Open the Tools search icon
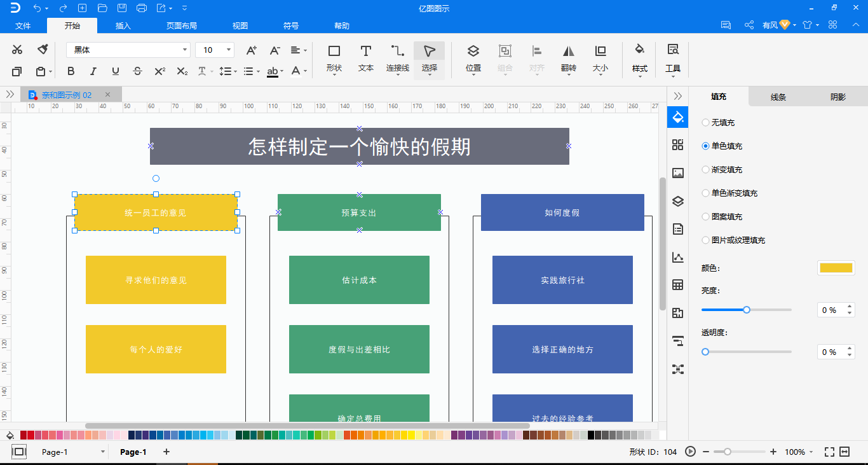 pos(673,59)
